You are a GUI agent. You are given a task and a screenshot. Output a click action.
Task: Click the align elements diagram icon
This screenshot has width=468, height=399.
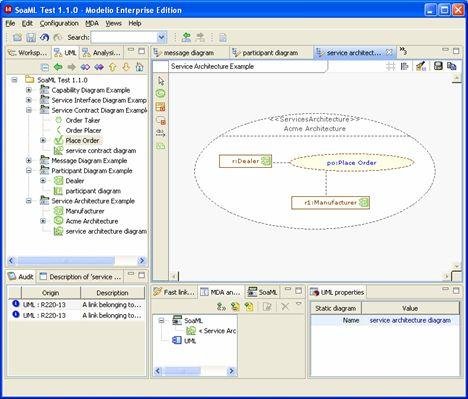[x=404, y=66]
